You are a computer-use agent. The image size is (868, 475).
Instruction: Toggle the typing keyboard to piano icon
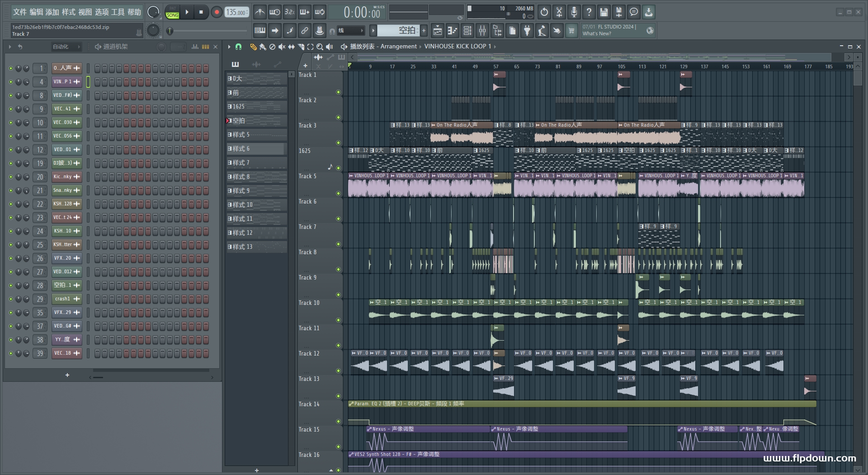[x=260, y=30]
